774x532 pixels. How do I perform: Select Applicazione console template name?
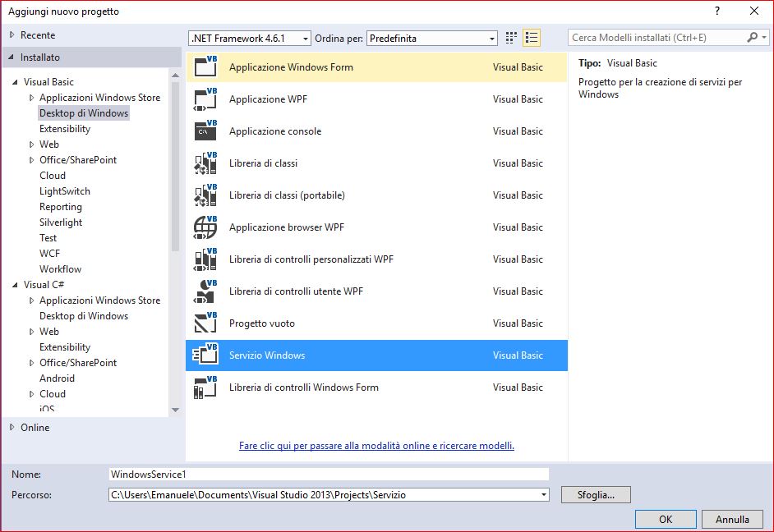click(x=275, y=131)
